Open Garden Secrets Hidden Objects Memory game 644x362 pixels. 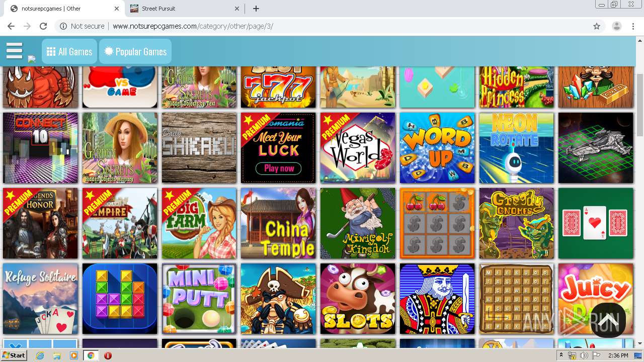click(x=120, y=148)
